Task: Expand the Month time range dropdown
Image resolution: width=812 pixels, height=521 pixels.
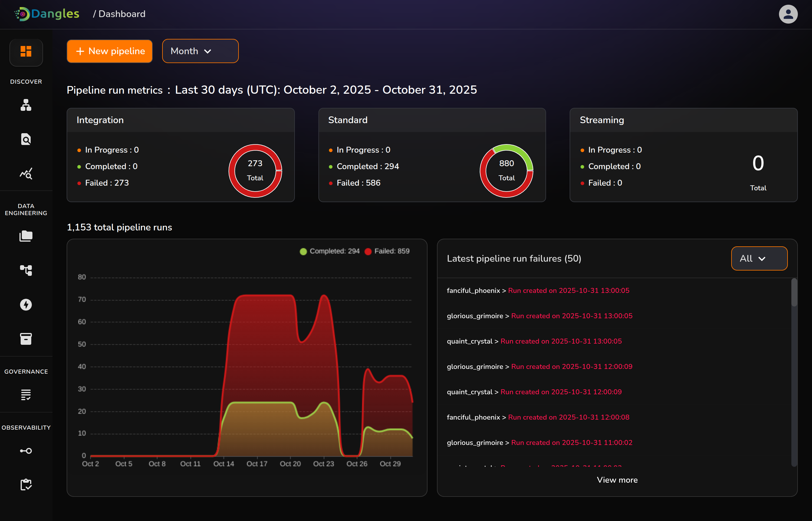Action: click(200, 51)
